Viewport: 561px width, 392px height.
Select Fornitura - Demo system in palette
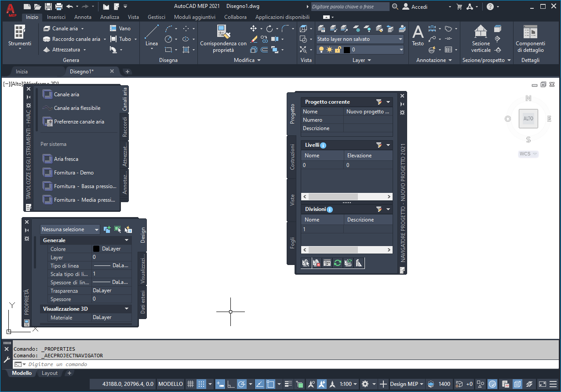click(x=68, y=173)
